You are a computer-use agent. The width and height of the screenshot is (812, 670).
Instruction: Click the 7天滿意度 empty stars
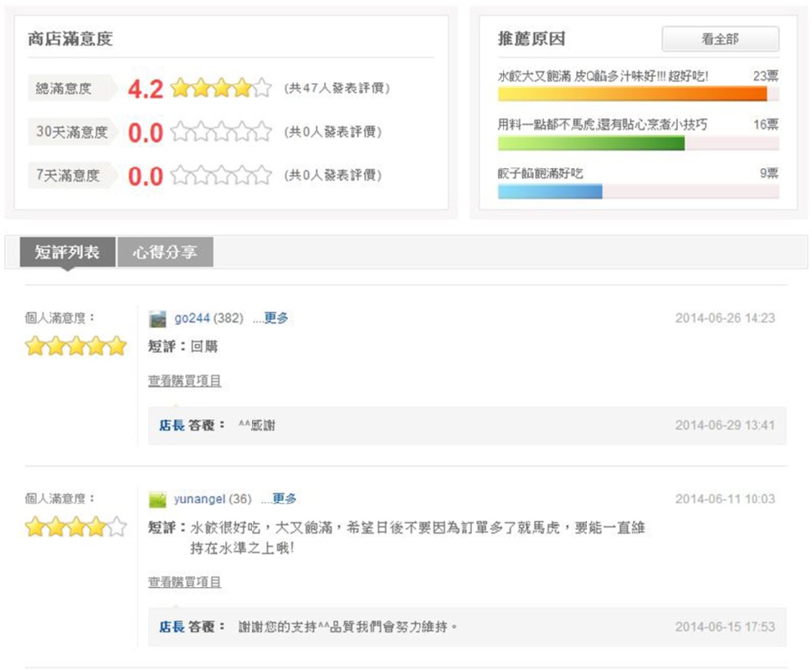(x=221, y=175)
